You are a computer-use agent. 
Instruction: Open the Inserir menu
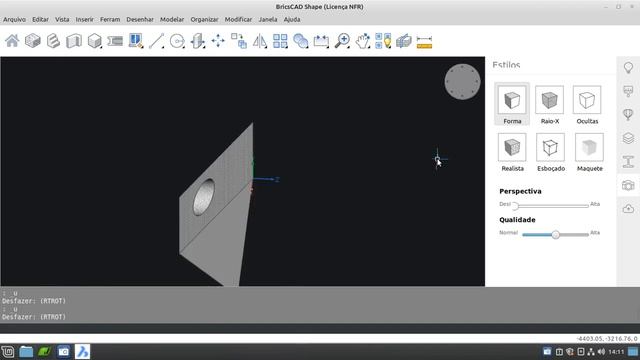pos(84,19)
